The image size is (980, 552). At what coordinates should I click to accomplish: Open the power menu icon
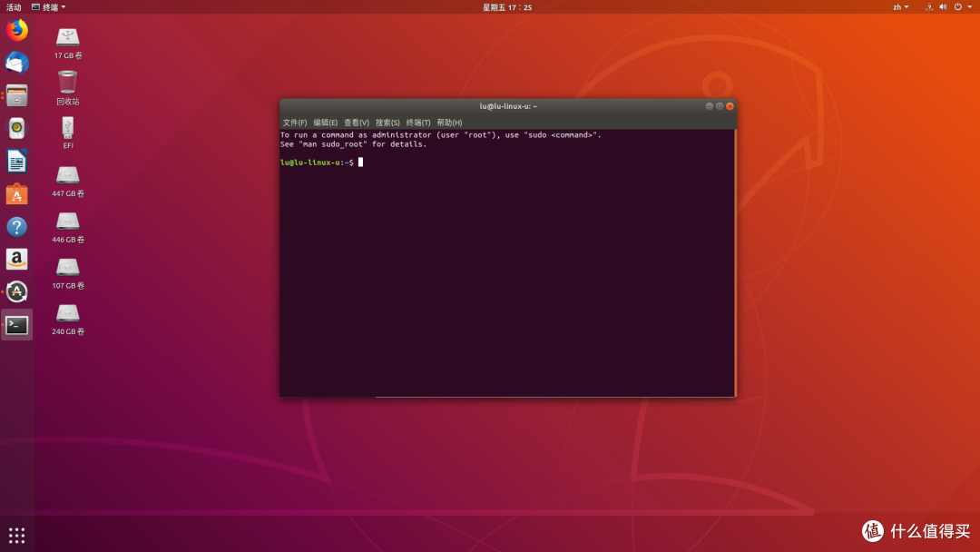[957, 7]
